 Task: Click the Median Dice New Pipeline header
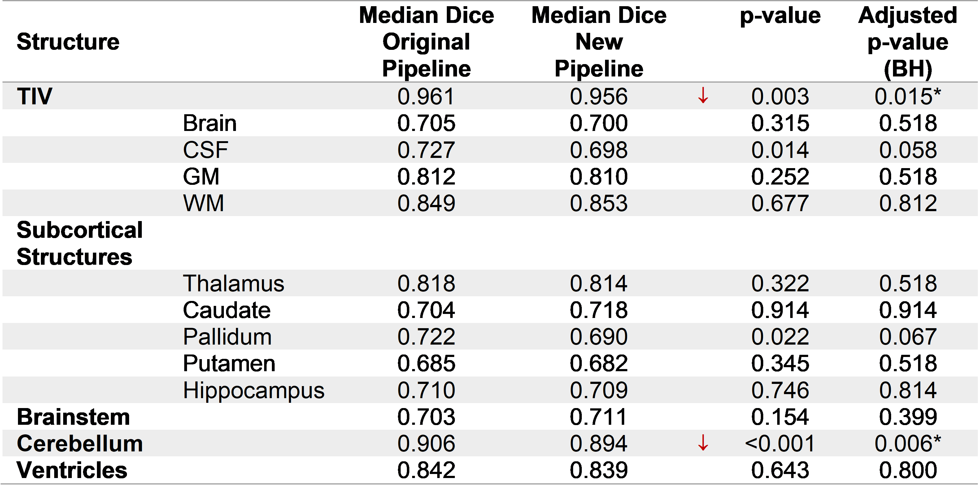[599, 41]
